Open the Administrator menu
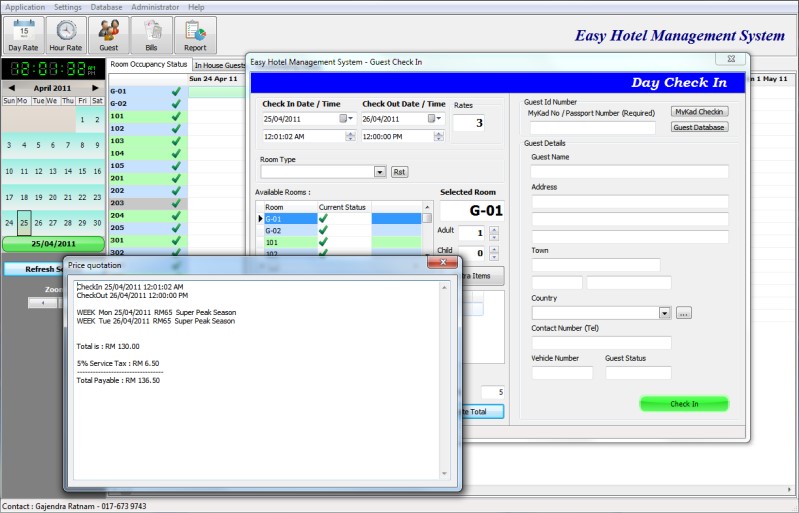 [x=155, y=7]
